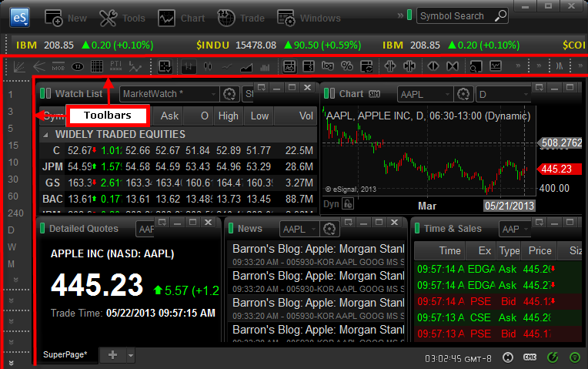Click the refresh chart window icon
Viewport: 588px width, 369px height.
coord(366,67)
